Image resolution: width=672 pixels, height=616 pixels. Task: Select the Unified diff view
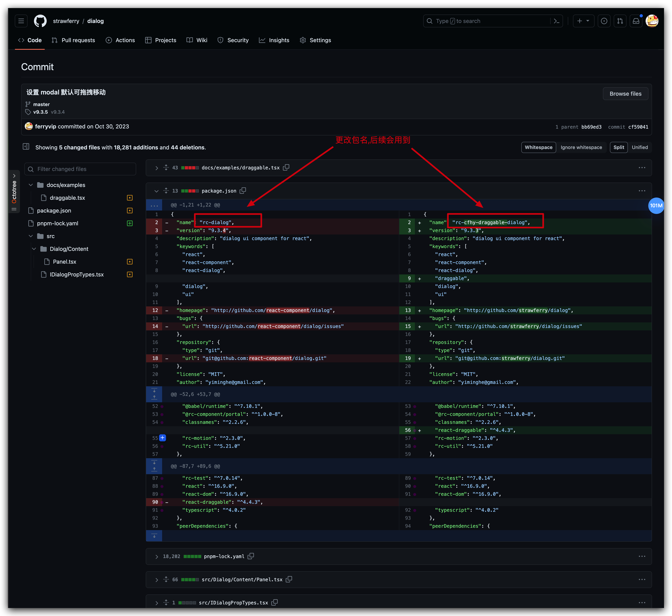[x=640, y=147]
